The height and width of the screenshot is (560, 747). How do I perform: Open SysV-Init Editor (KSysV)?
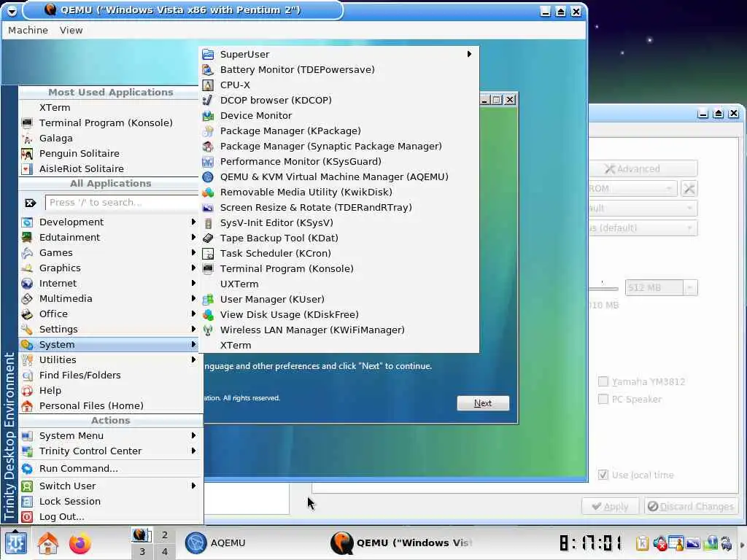[338, 222]
